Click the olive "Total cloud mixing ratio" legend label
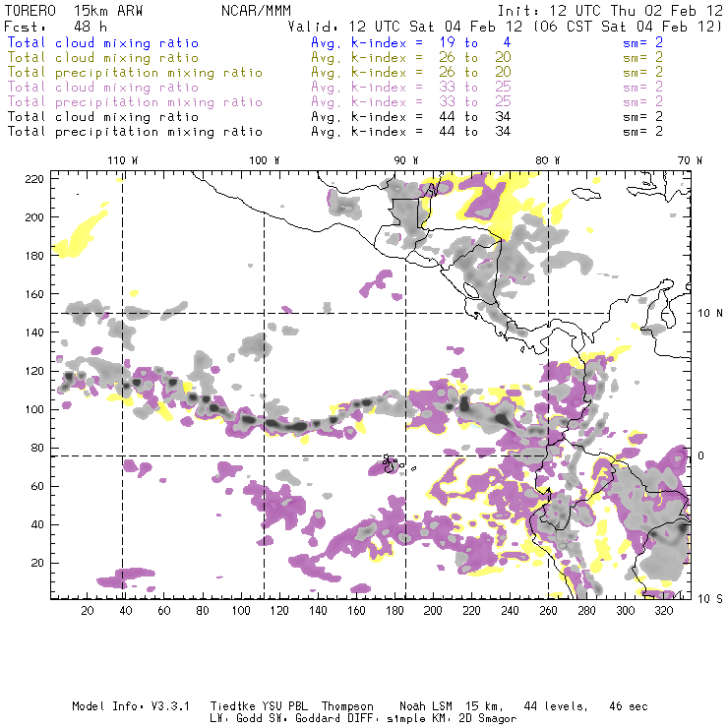Image resolution: width=728 pixels, height=728 pixels. 102,58
